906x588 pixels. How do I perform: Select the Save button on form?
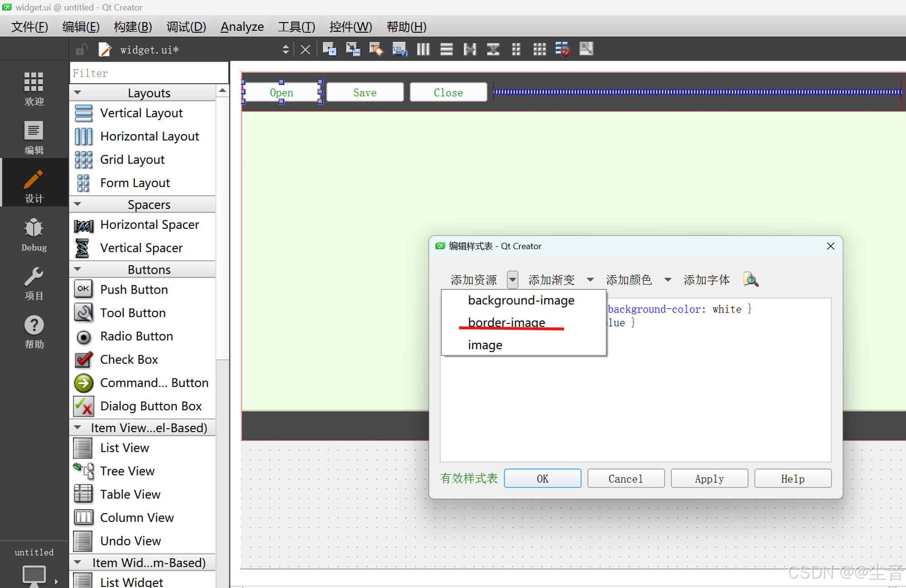coord(365,92)
